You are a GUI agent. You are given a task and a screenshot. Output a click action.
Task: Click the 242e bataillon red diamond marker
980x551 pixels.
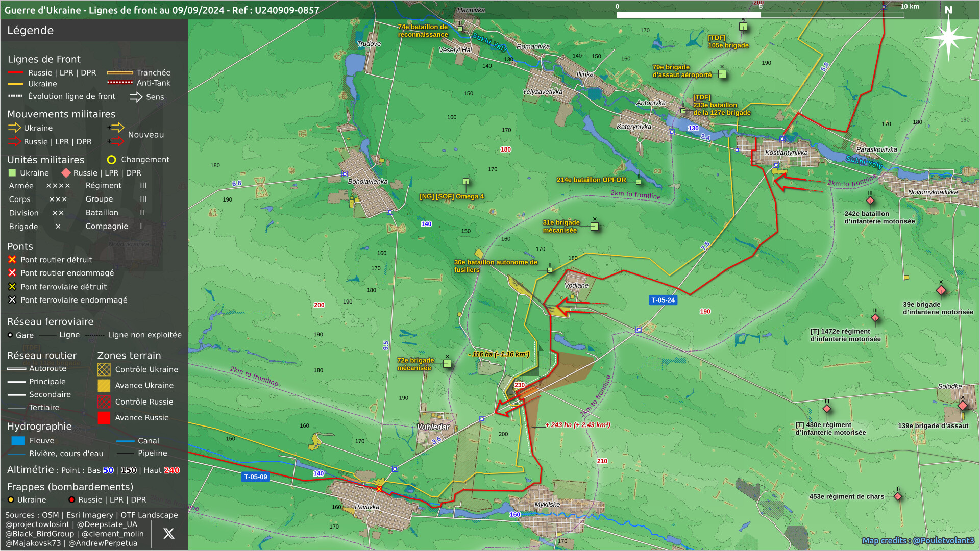click(x=870, y=201)
